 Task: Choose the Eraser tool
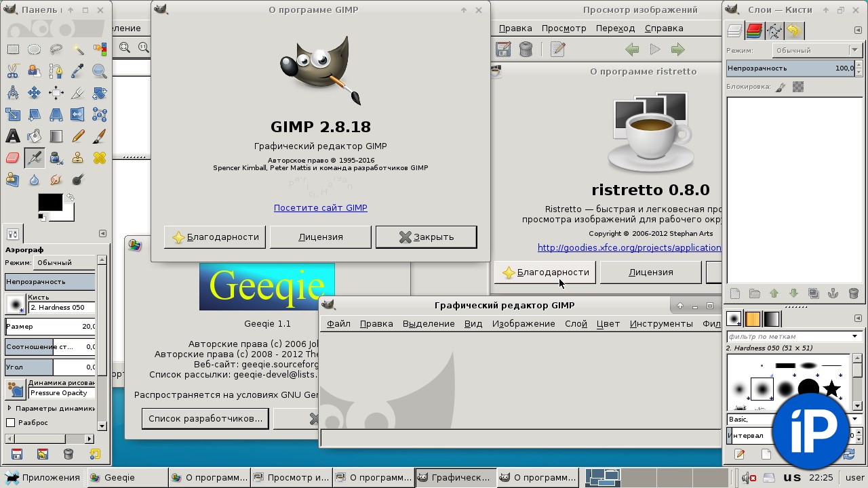[12, 158]
